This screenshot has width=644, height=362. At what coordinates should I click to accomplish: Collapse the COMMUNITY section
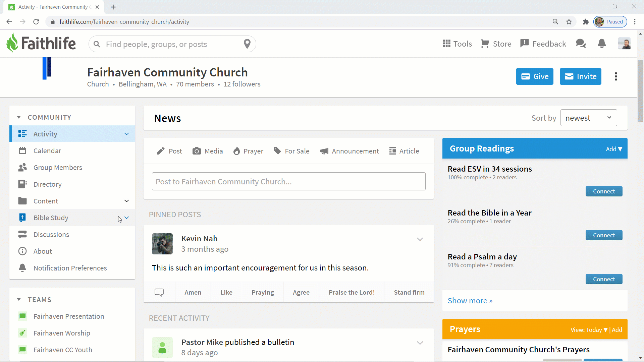[19, 117]
